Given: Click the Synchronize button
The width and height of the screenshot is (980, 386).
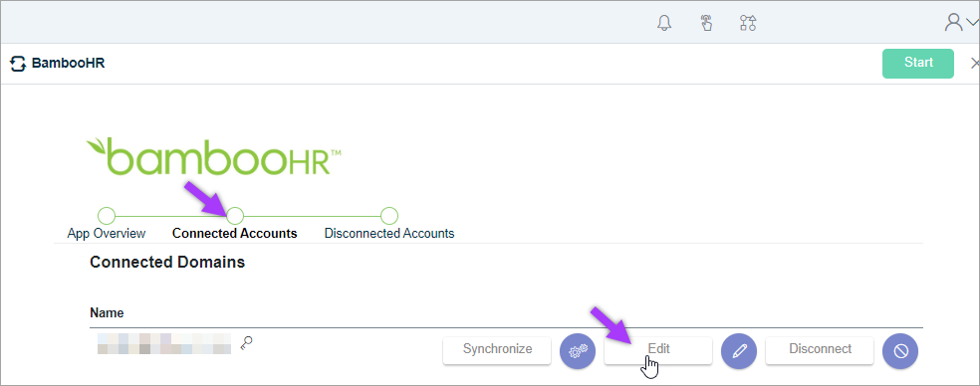Looking at the screenshot, I should point(497,350).
